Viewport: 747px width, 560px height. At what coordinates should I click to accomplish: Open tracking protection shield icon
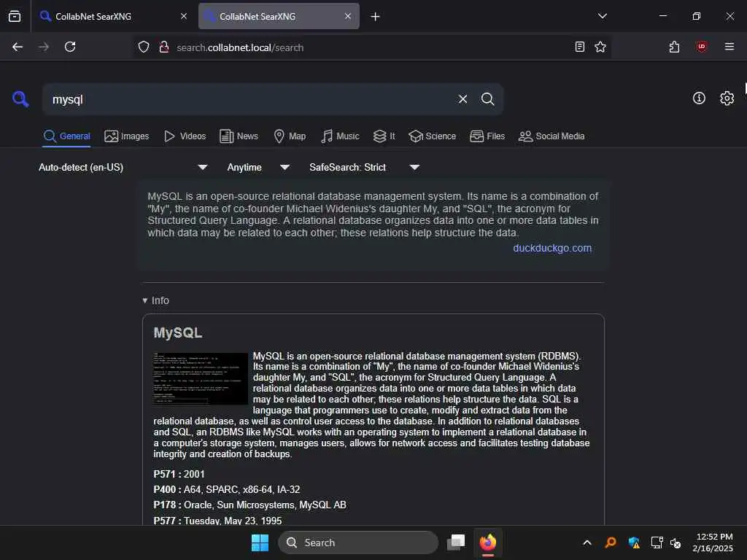[x=144, y=47]
